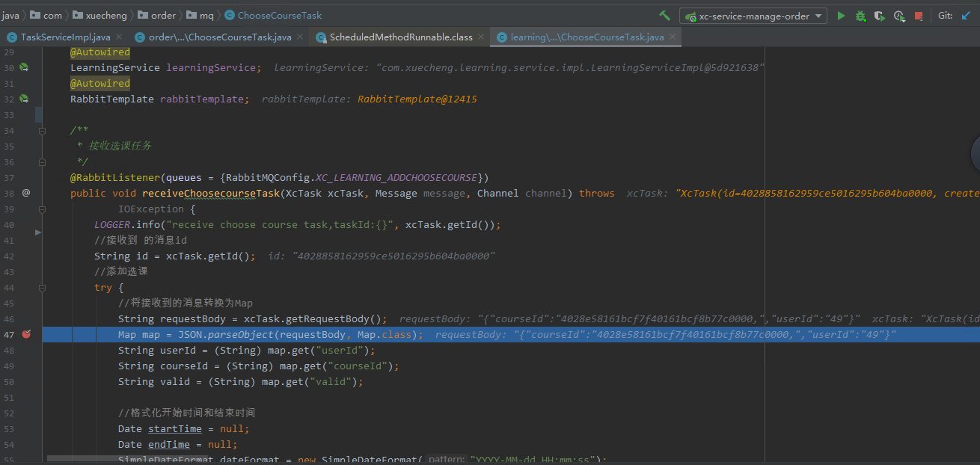Click the @ gutter icon on line 38
Screen dimensions: 980x465
(x=26, y=193)
